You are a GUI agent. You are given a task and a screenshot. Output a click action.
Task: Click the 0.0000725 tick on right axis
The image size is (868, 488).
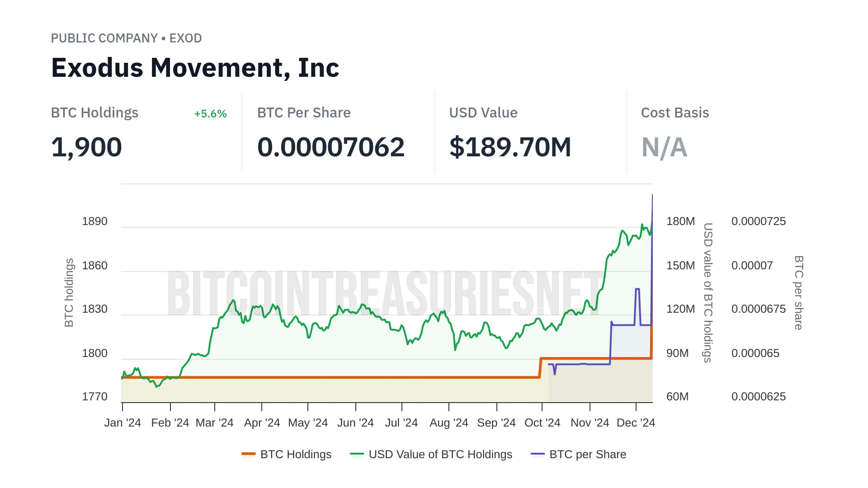click(x=758, y=221)
